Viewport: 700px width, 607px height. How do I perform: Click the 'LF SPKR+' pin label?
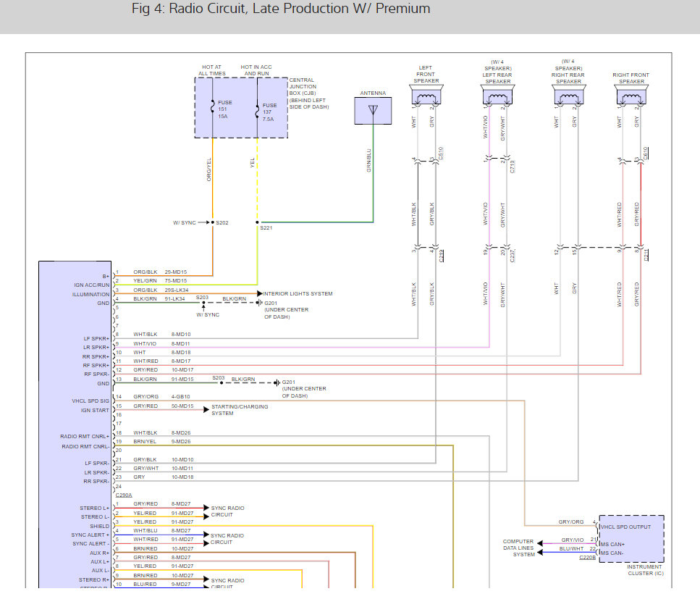[x=96, y=338]
